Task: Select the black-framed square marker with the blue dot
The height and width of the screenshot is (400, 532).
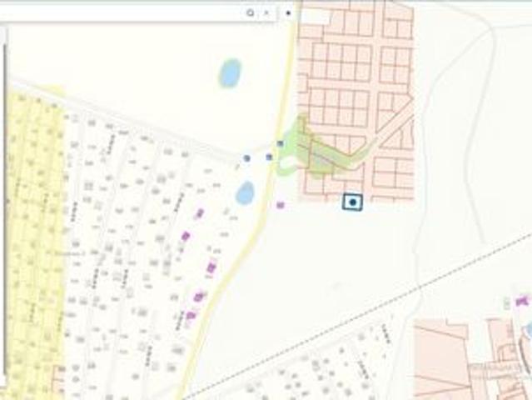Action: click(x=352, y=202)
